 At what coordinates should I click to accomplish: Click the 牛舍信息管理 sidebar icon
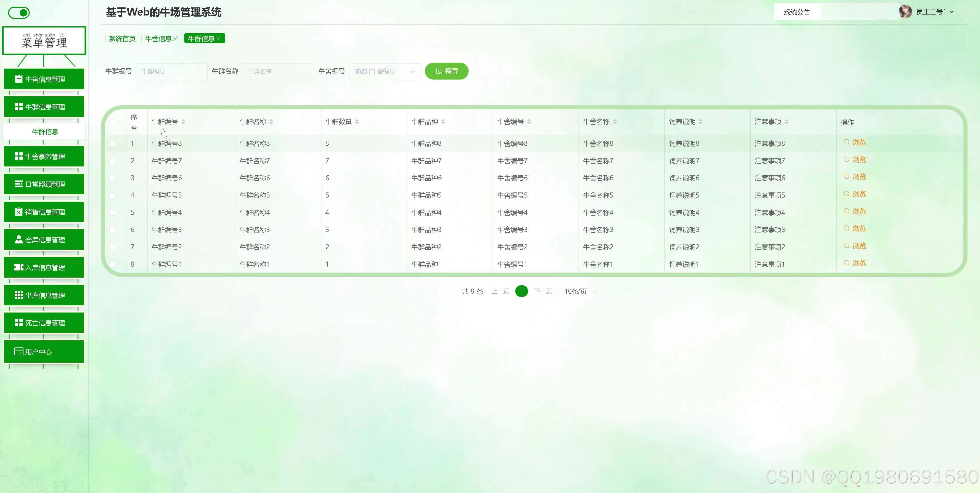(x=18, y=79)
